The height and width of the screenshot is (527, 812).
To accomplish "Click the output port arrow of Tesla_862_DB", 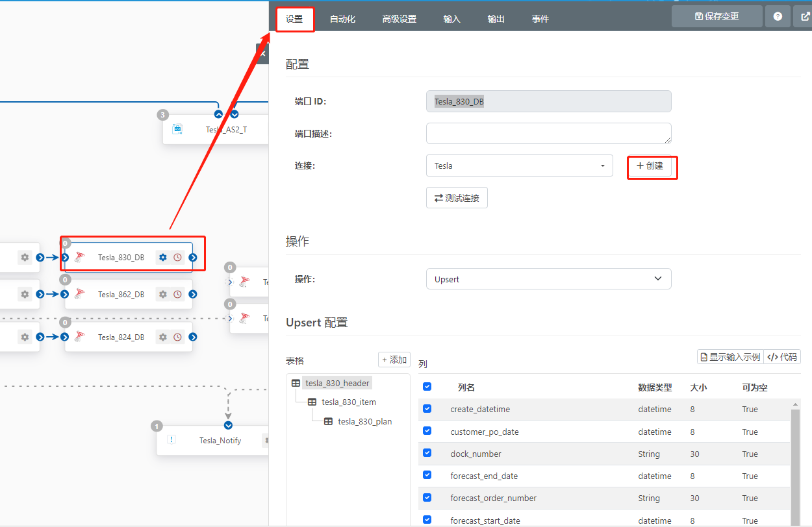I will 193,294.
